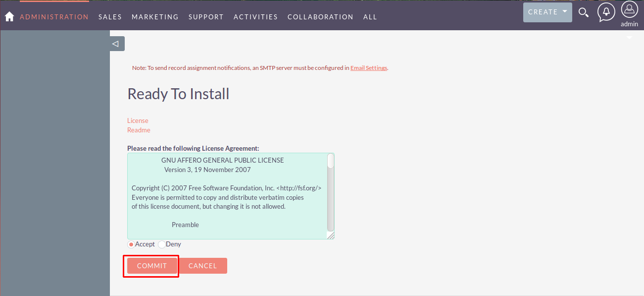Open the Collaboration menu
The width and height of the screenshot is (644, 296).
320,17
